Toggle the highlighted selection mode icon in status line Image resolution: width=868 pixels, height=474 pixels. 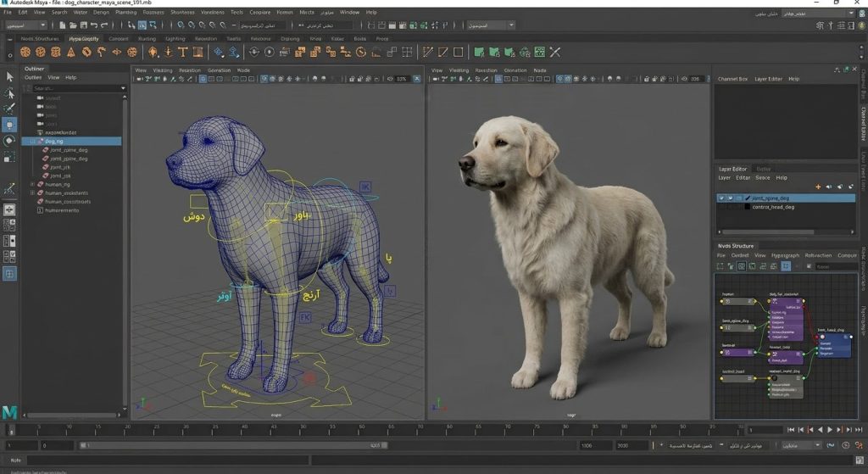tap(142, 25)
